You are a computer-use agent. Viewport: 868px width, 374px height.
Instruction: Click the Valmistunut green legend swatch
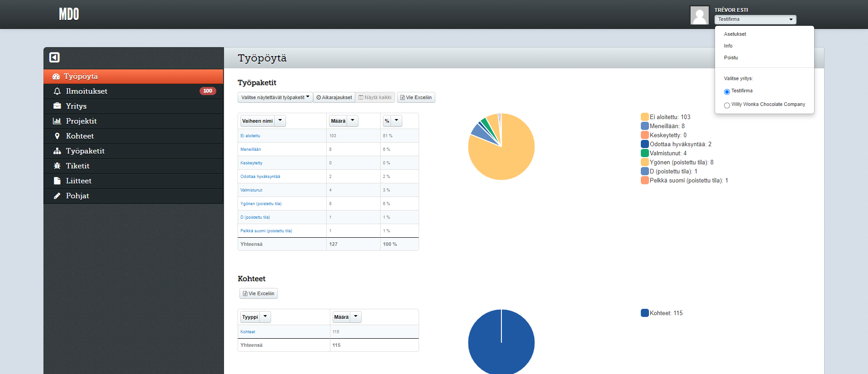tap(644, 153)
